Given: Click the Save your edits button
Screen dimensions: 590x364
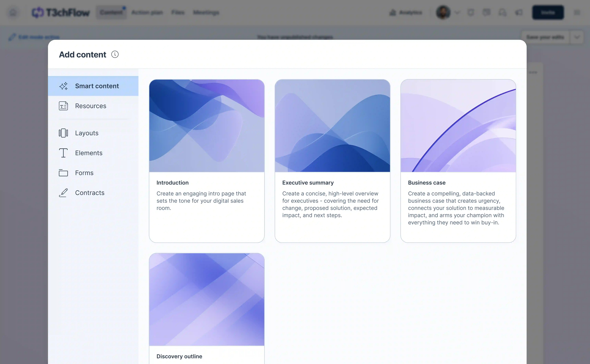Looking at the screenshot, I should (545, 37).
